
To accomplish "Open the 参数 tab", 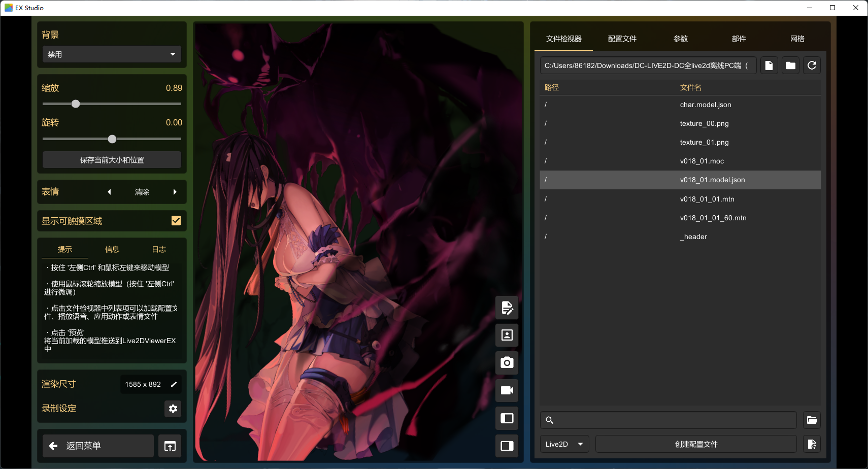I will coord(680,39).
